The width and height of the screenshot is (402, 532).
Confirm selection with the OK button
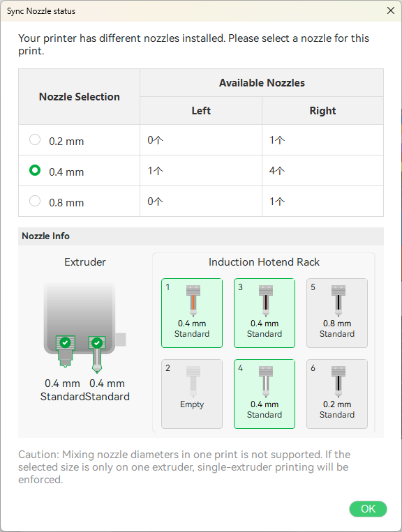tap(368, 508)
